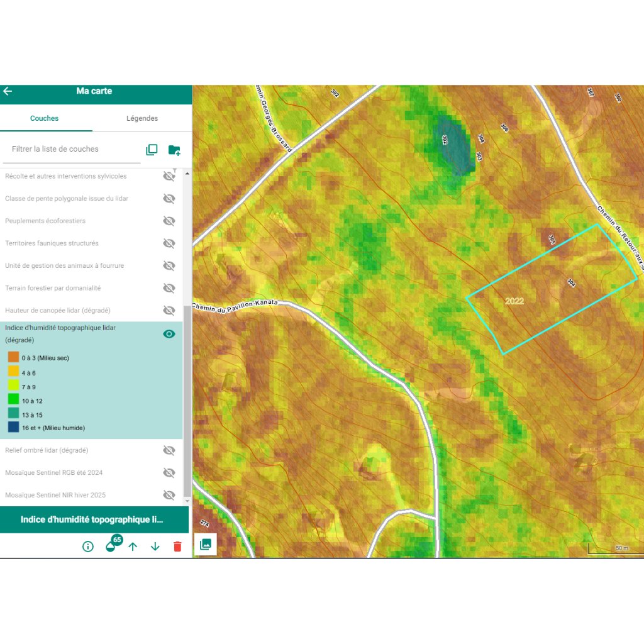Image resolution: width=644 pixels, height=644 pixels.
Task: Select the Mosaïque Sentinel RGB été 2024 layer
Action: point(54,472)
